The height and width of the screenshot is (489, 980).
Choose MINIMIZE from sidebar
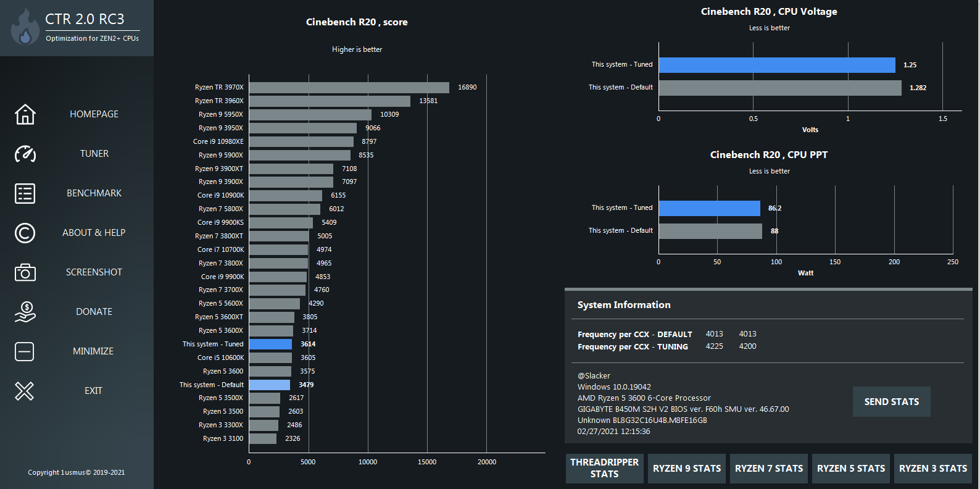click(93, 351)
